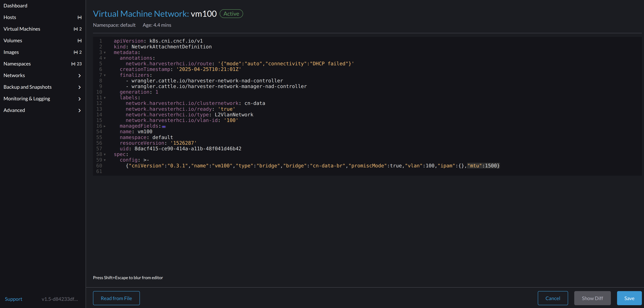
Task: Click the Namespaces count icon
Action: click(73, 64)
